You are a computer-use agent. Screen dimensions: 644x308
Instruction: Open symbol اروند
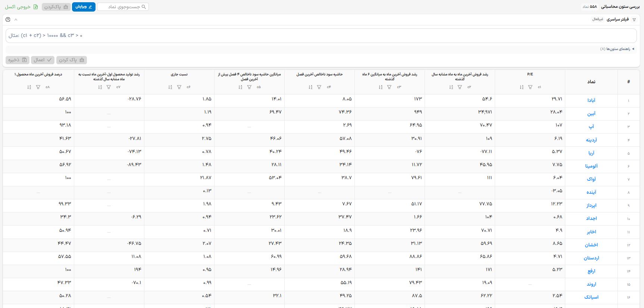591,284
